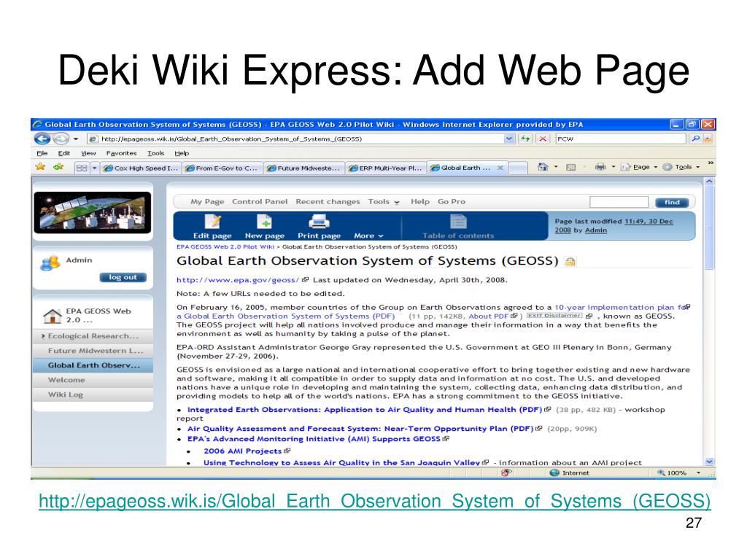Click Recent changes in wiki navigation
The image size is (747, 560).
point(328,201)
